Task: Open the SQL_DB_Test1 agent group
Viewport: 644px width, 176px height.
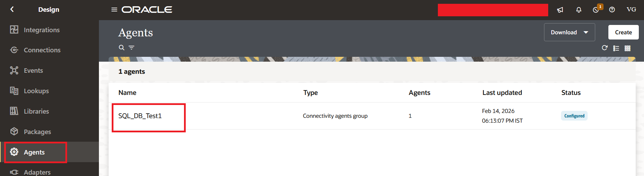Action: point(140,116)
